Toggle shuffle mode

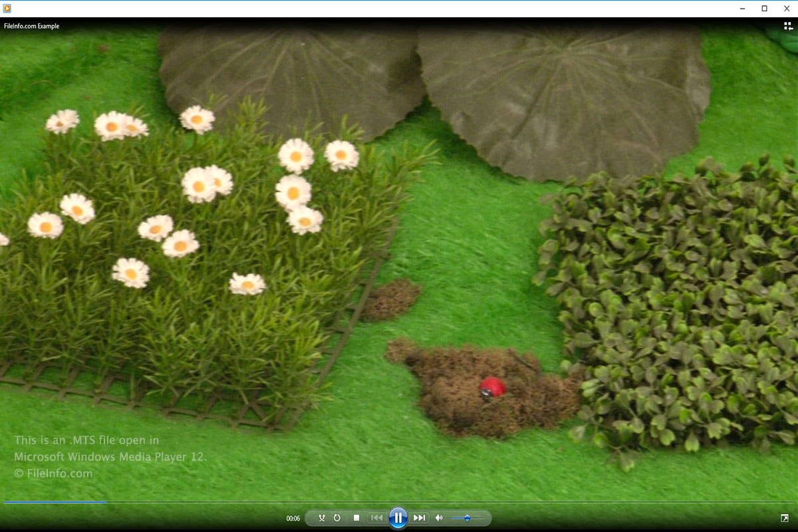pyautogui.click(x=322, y=517)
